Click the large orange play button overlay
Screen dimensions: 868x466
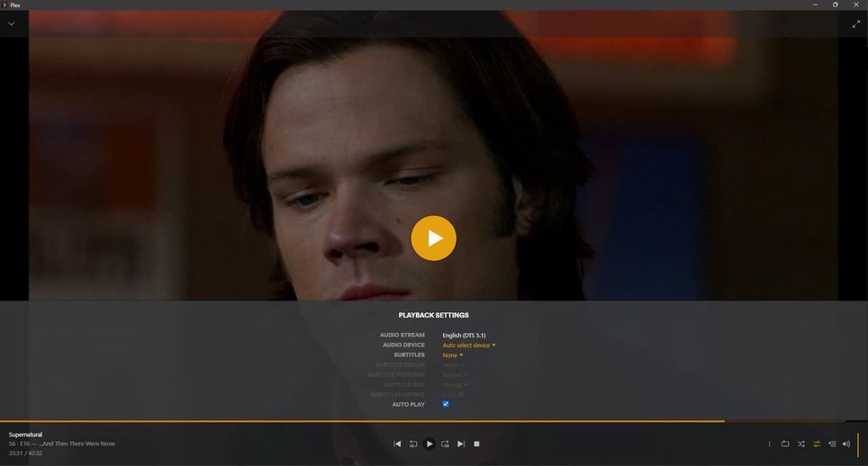433,238
